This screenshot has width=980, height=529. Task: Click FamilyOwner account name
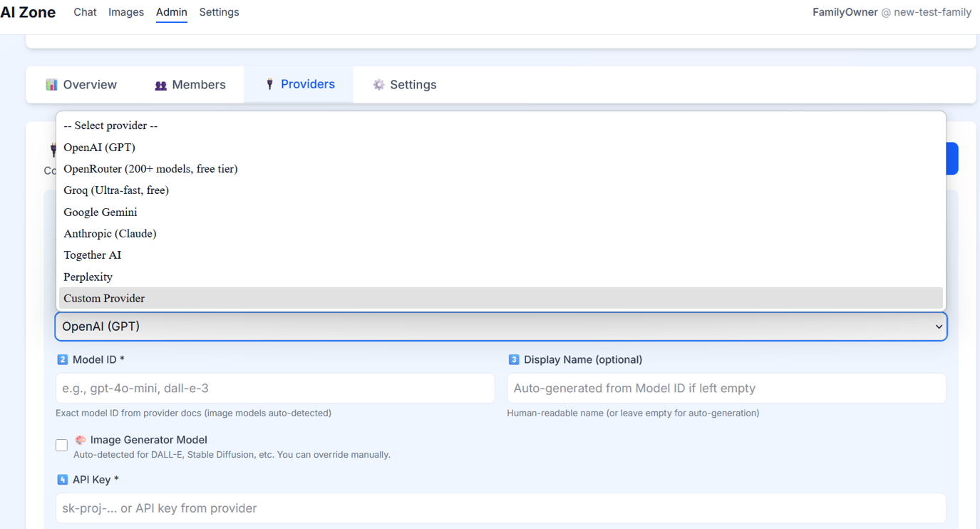[845, 12]
